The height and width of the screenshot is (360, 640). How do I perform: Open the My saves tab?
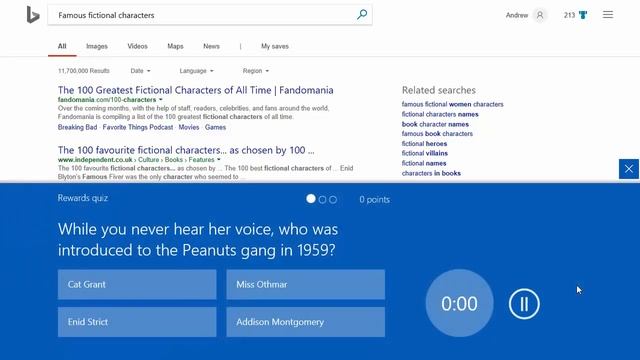click(275, 46)
